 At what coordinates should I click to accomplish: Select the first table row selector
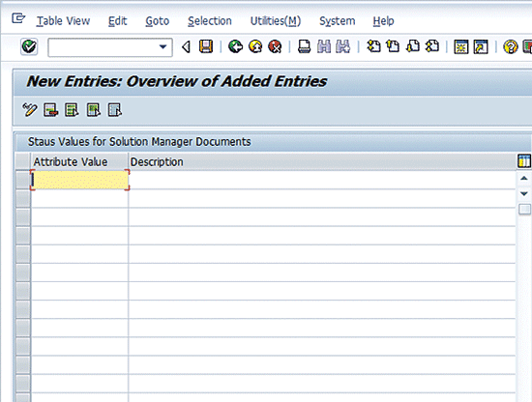[23, 180]
